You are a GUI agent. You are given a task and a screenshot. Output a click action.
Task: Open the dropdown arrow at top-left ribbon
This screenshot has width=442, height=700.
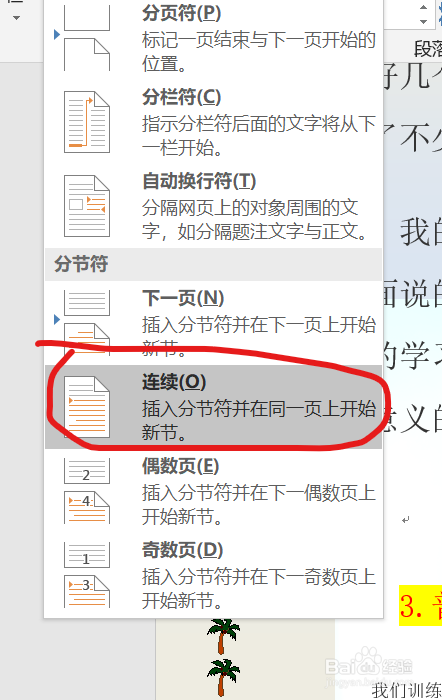coord(17,18)
